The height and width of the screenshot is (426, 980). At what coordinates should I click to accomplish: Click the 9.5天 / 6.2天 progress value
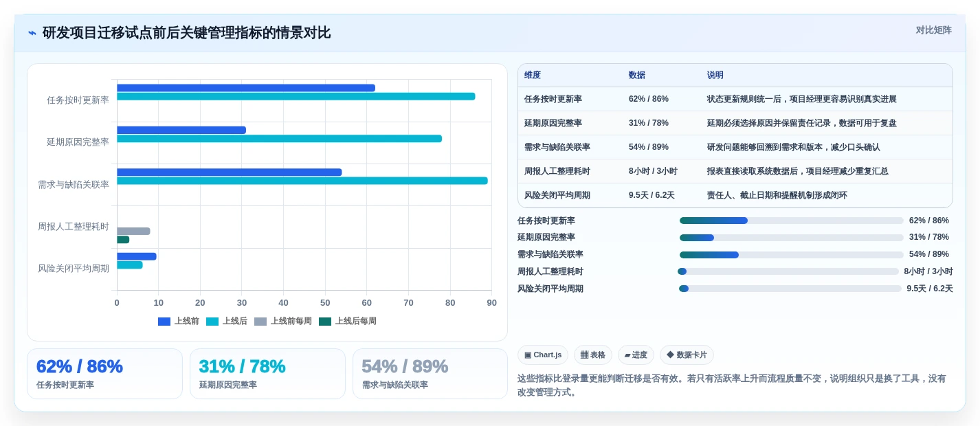click(930, 289)
